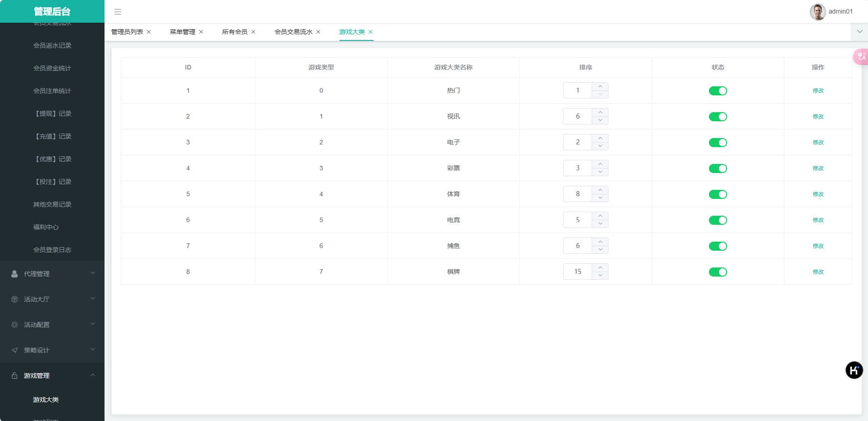Collapse the 游戏管理 sidebar menu
The image size is (868, 421).
pos(52,376)
